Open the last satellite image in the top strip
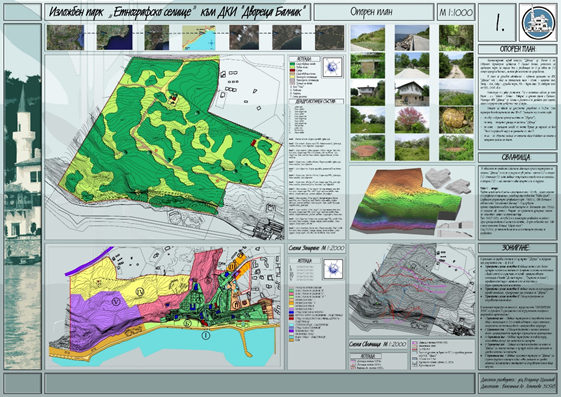 click(x=329, y=38)
